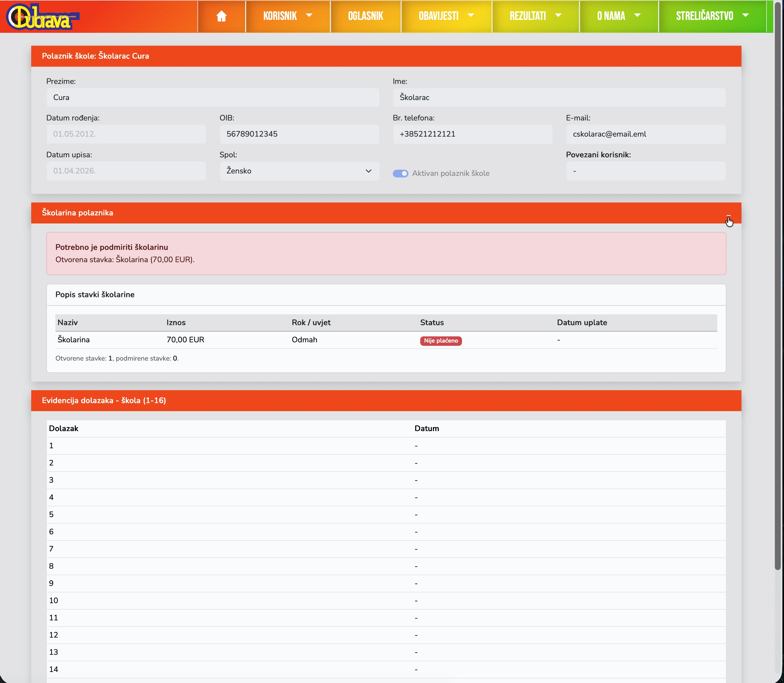The image size is (784, 683).
Task: Collapse the Školarina polaznika section
Action: click(x=728, y=216)
